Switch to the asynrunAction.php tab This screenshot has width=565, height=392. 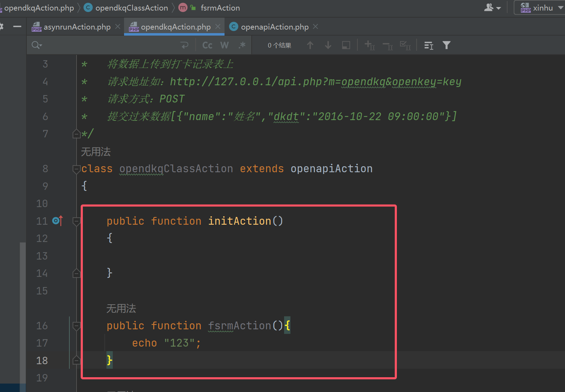click(x=77, y=27)
